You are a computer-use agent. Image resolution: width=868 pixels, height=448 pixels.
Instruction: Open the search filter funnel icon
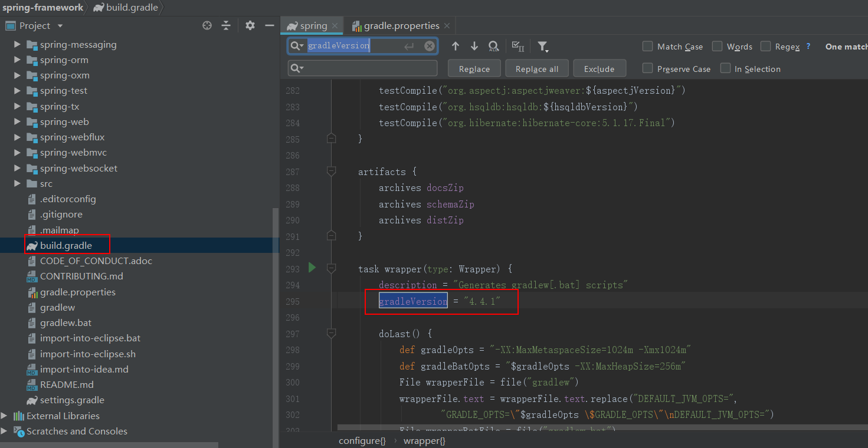click(543, 47)
